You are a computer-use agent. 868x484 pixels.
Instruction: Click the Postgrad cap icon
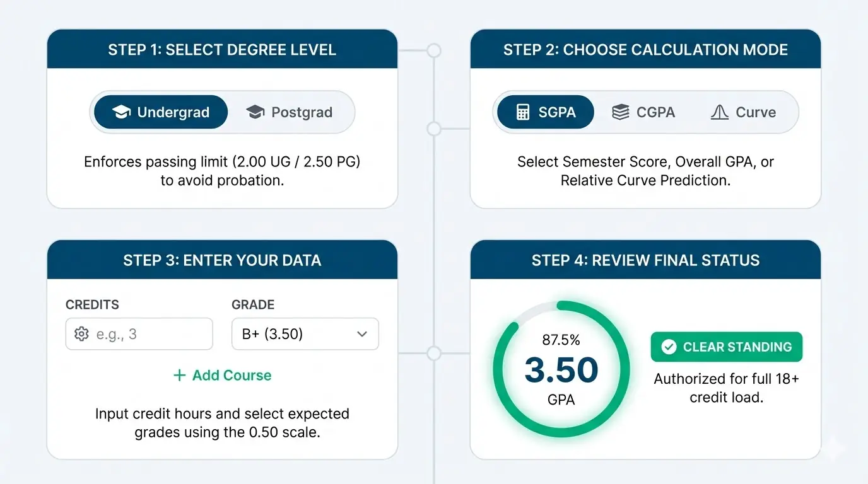(255, 111)
